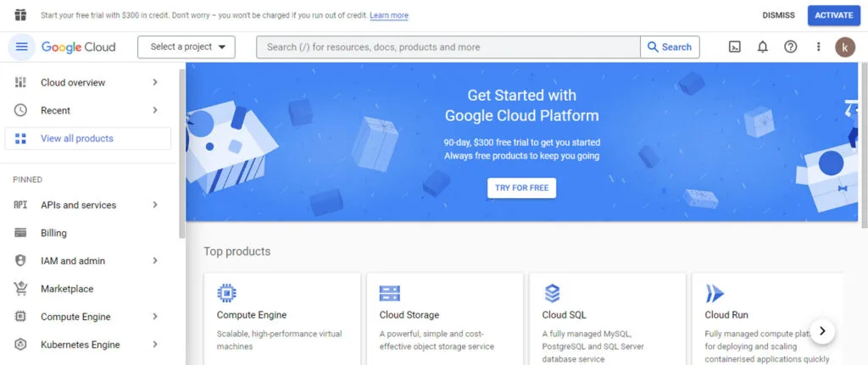
Task: Expand Compute Engine submenu chevron
Action: click(x=155, y=317)
